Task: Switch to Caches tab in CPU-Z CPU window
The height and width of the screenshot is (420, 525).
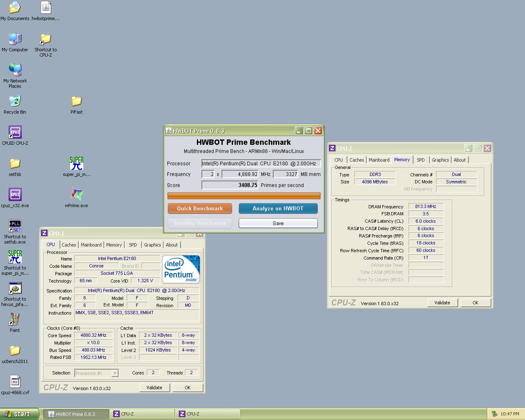Action: [x=69, y=245]
